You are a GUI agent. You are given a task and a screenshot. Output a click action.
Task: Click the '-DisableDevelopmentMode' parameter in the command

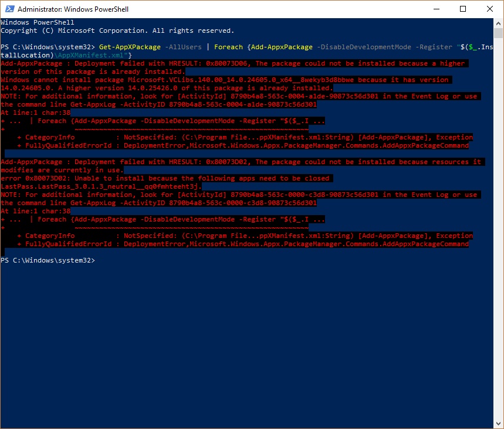coord(364,47)
